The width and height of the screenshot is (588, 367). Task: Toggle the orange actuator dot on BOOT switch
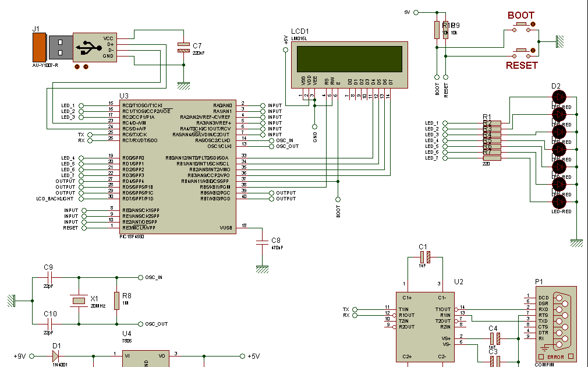533,24
